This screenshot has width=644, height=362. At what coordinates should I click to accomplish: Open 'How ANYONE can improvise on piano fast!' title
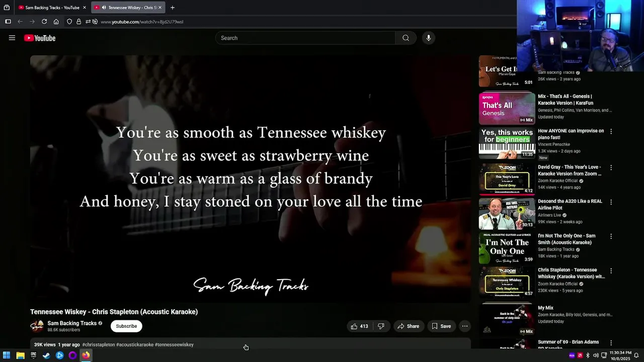pos(571,134)
